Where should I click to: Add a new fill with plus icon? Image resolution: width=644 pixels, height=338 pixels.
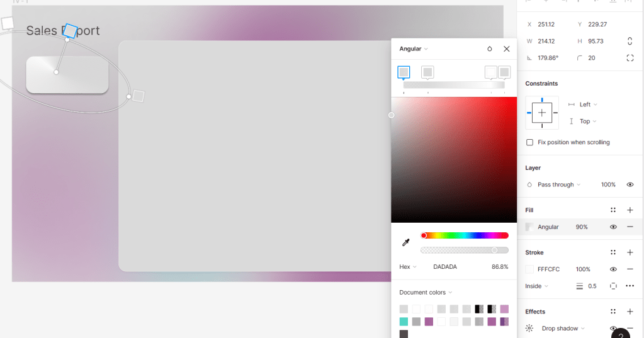[x=630, y=210]
